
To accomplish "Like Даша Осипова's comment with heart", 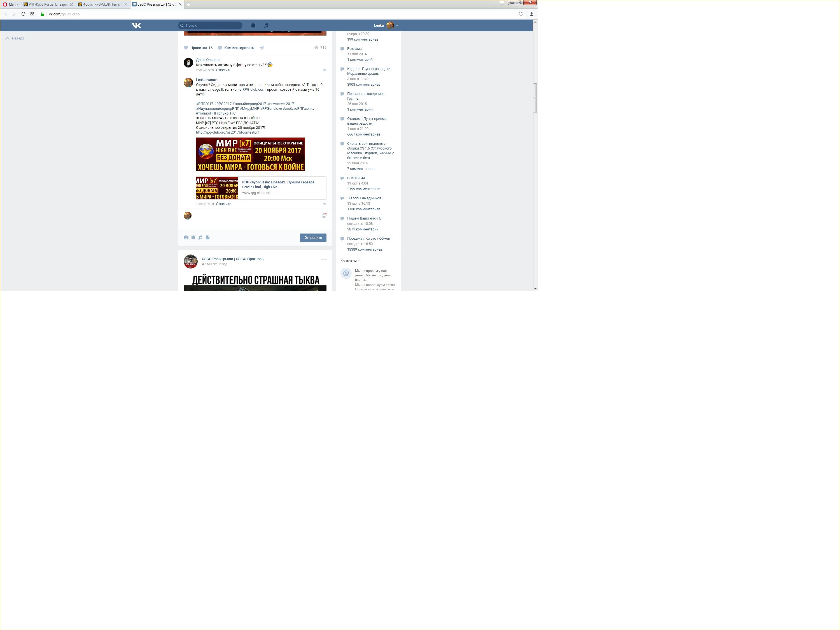I will pyautogui.click(x=324, y=70).
